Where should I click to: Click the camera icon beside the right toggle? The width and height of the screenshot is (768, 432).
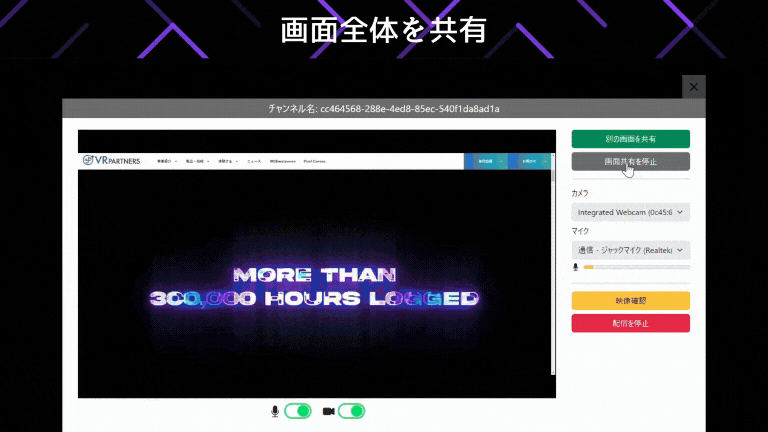pos(328,411)
